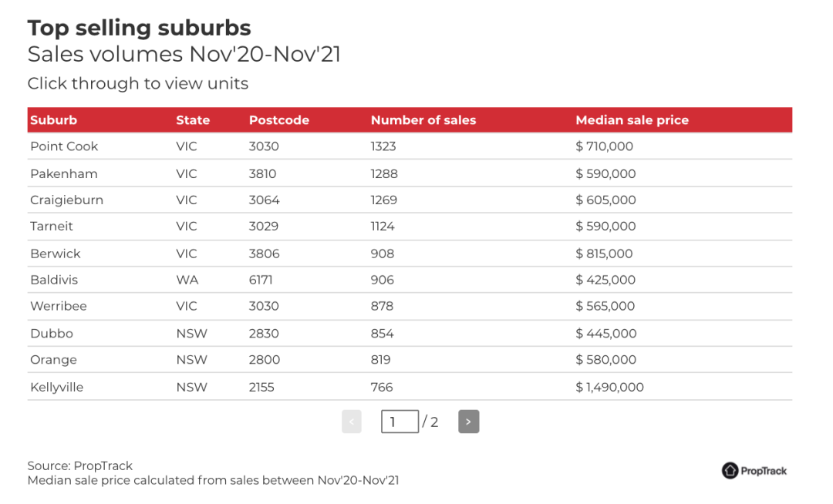The image size is (833, 504).
Task: Click the previous page arrow button
Action: (352, 422)
